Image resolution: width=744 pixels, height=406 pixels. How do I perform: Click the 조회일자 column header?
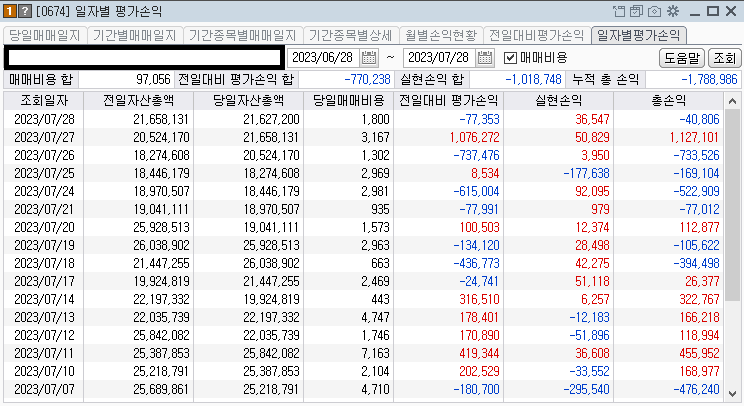point(44,101)
